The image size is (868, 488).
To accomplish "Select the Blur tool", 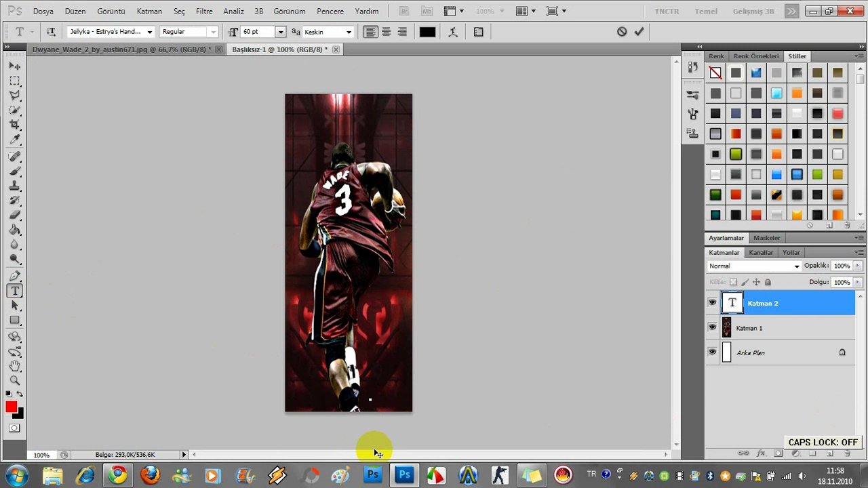I will click(15, 245).
